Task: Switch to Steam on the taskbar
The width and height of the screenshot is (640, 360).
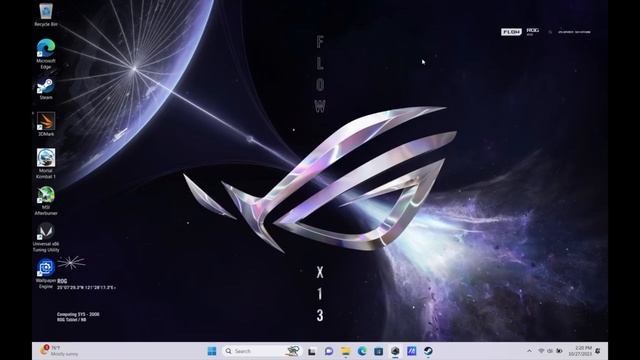Action: [428, 351]
